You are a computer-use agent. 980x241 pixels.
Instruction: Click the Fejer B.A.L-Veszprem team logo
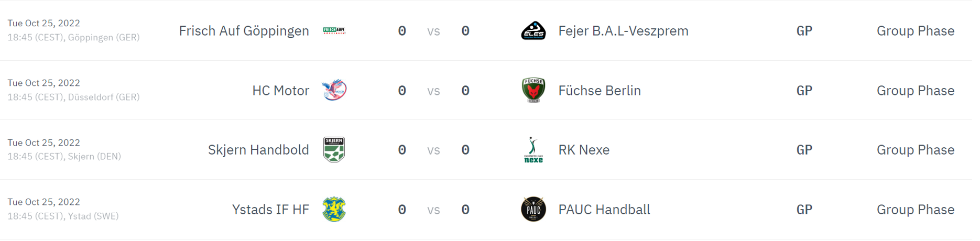[533, 31]
